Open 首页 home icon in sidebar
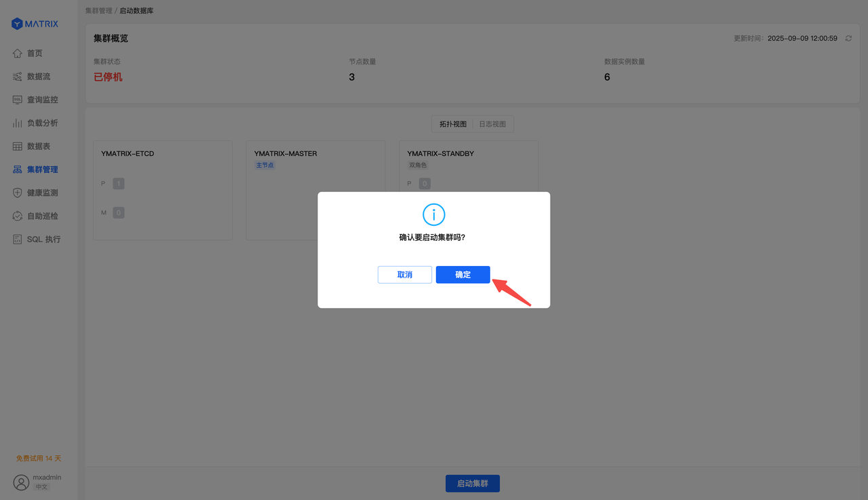 [18, 54]
